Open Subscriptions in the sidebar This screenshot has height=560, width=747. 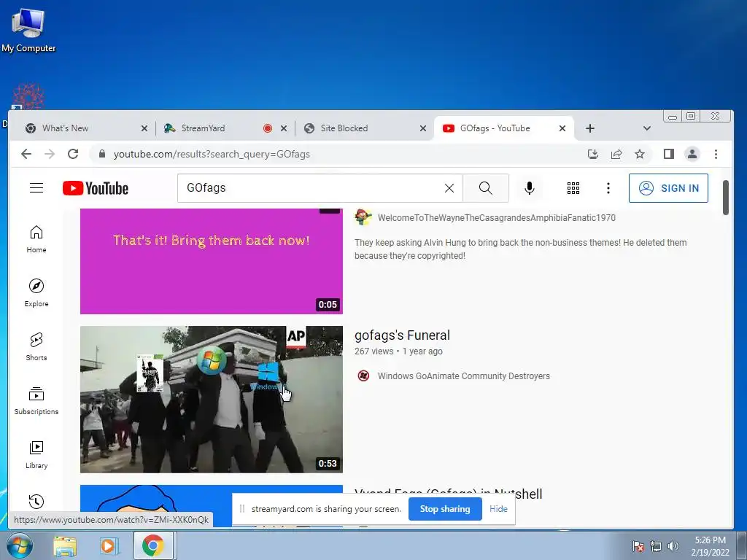36,401
